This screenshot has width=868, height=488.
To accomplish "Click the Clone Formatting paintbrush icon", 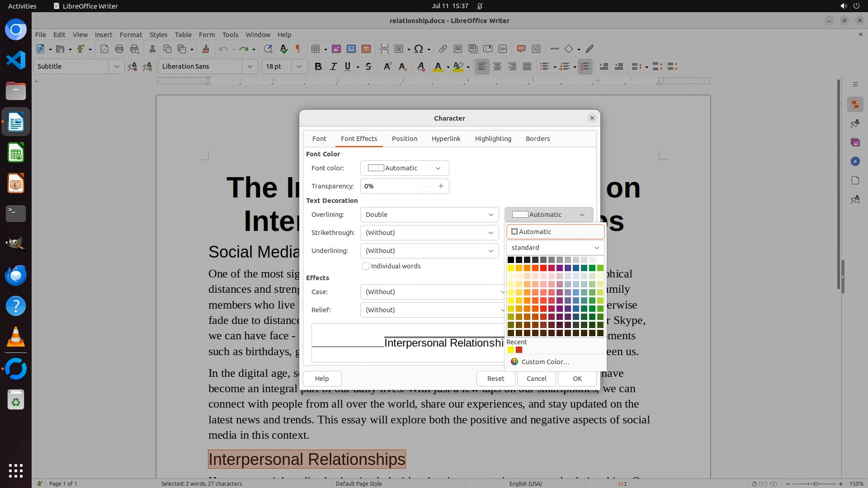I will 205,49.
